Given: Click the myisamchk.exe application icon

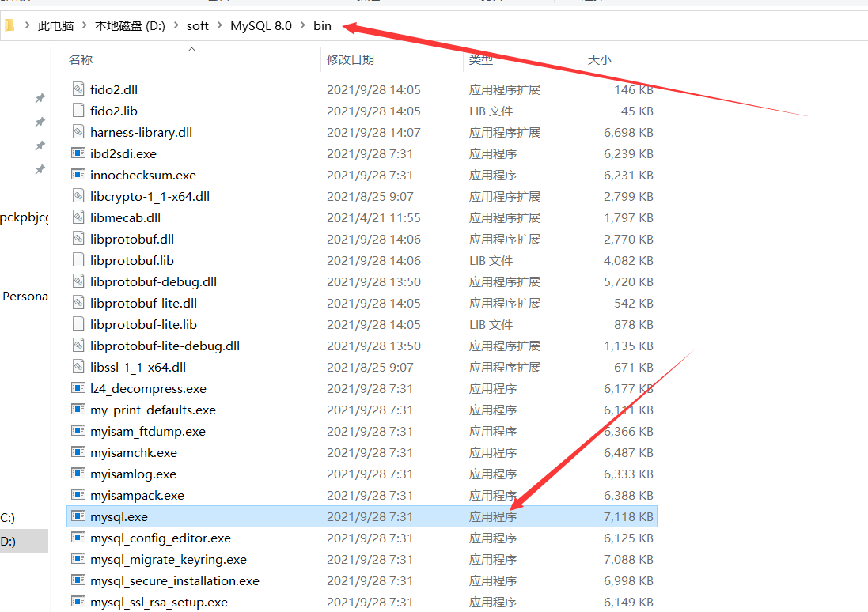Looking at the screenshot, I should [x=78, y=452].
